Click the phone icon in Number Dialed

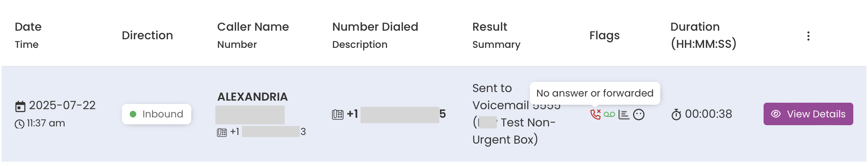pos(338,115)
